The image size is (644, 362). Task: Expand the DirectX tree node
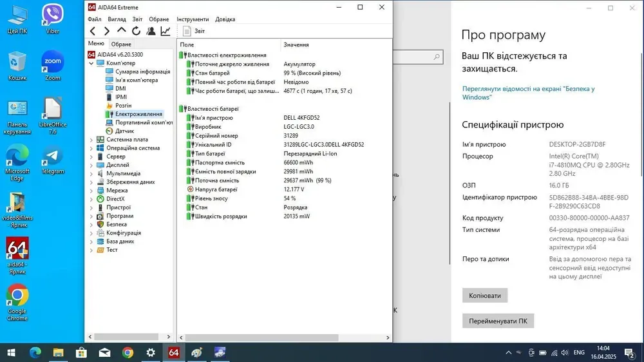(91, 199)
